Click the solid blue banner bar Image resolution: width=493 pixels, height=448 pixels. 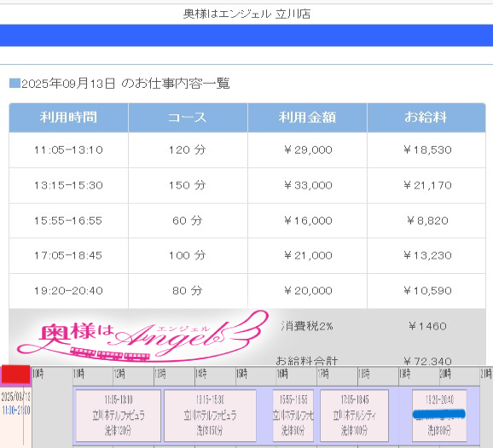(x=246, y=35)
